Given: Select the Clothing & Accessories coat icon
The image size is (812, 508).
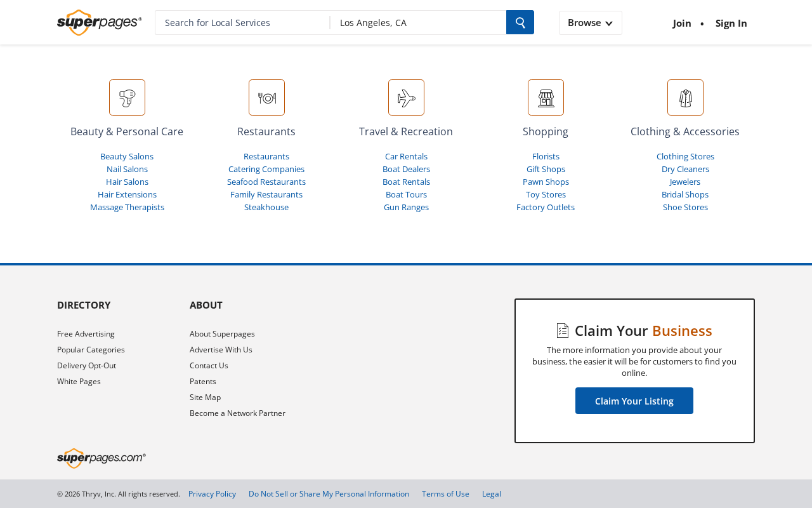Looking at the screenshot, I should pos(685,97).
